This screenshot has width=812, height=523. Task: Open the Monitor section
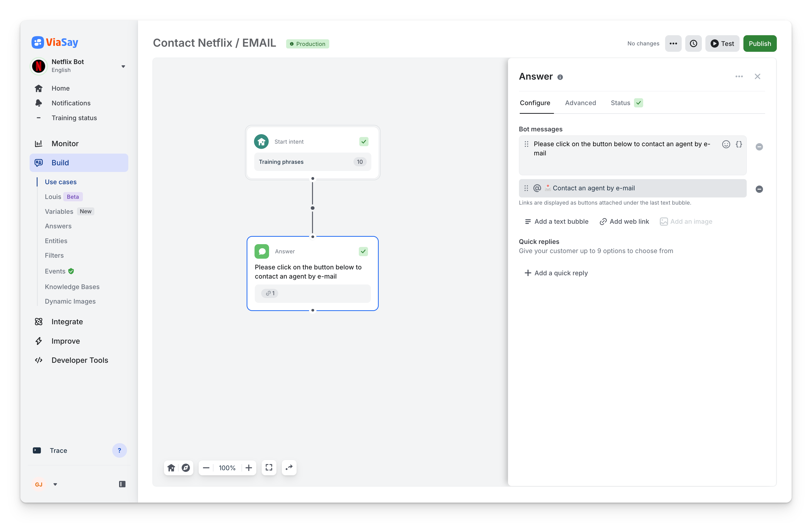click(65, 144)
